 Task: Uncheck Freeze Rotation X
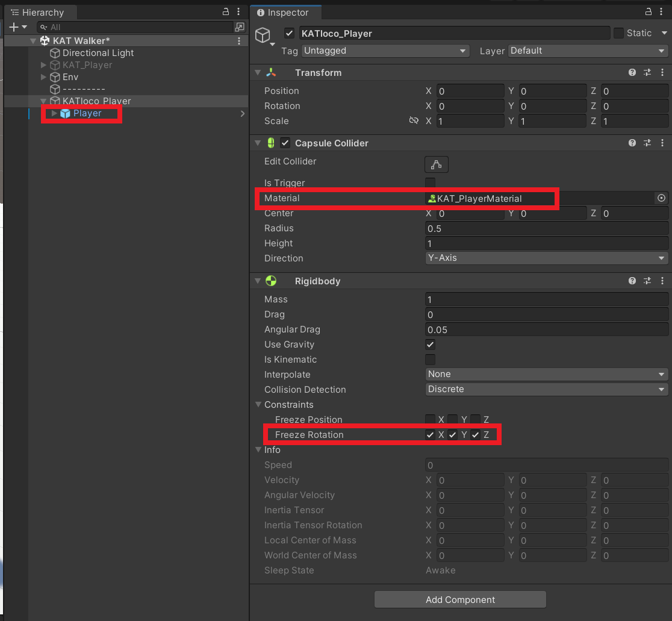(431, 434)
